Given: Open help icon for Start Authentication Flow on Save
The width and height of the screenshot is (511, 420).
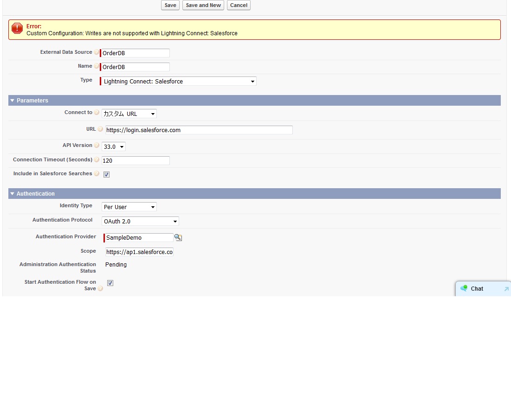Looking at the screenshot, I should pos(100,288).
